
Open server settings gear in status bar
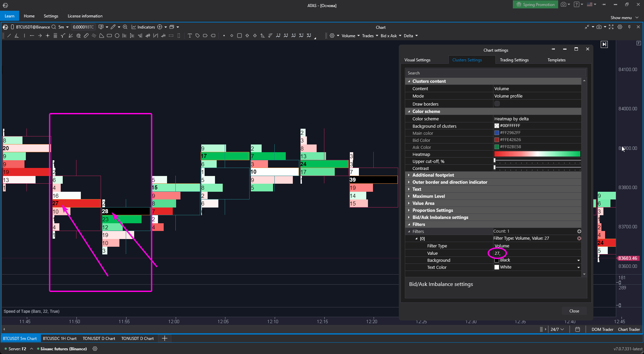point(95,349)
